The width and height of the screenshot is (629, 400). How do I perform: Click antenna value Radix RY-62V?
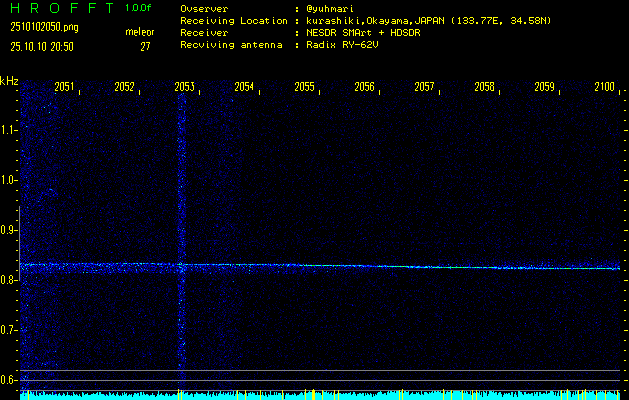tap(342, 45)
